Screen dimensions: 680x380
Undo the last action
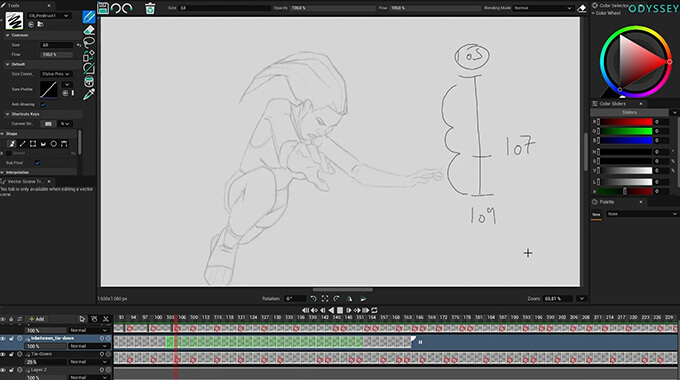coord(116,8)
